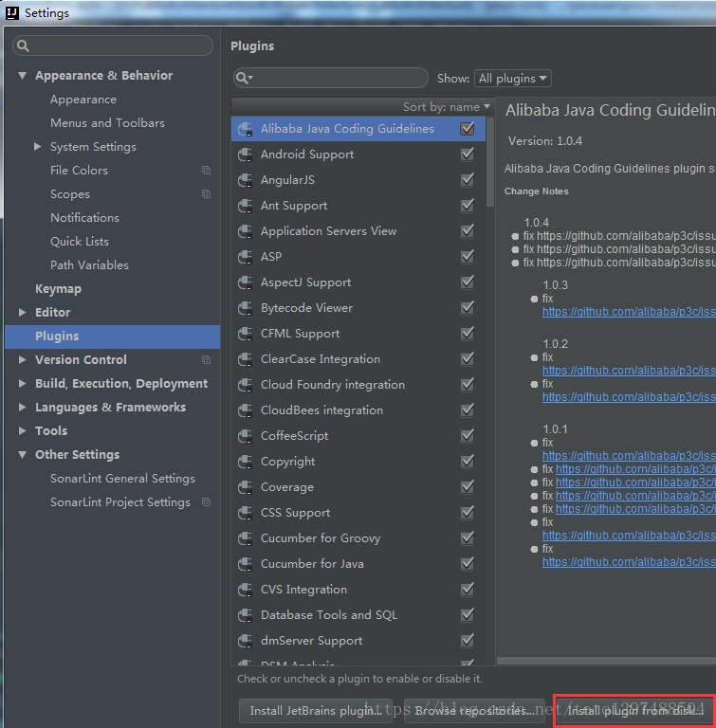Expand the Tools settings node

pos(23,431)
